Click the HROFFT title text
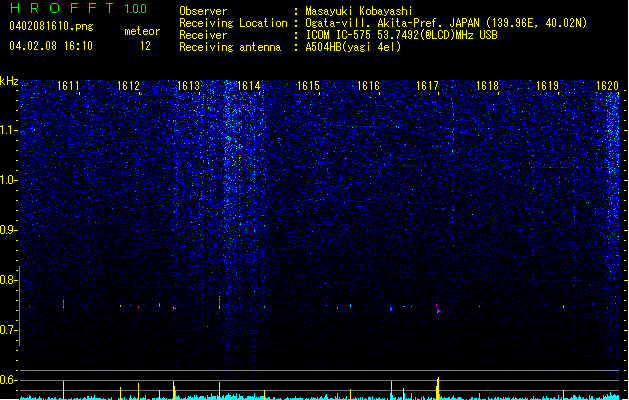Viewport: 629px width, 400px height. 62,8
